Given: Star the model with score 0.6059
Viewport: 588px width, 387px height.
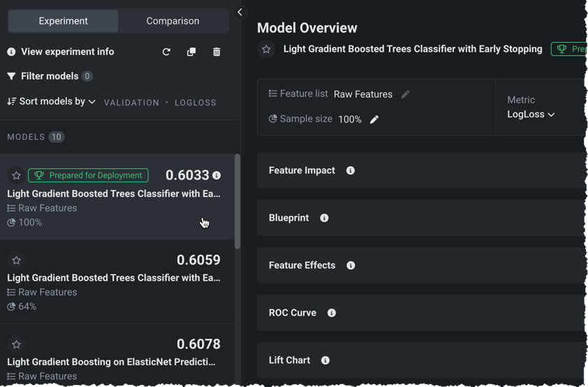Looking at the screenshot, I should click(x=16, y=260).
